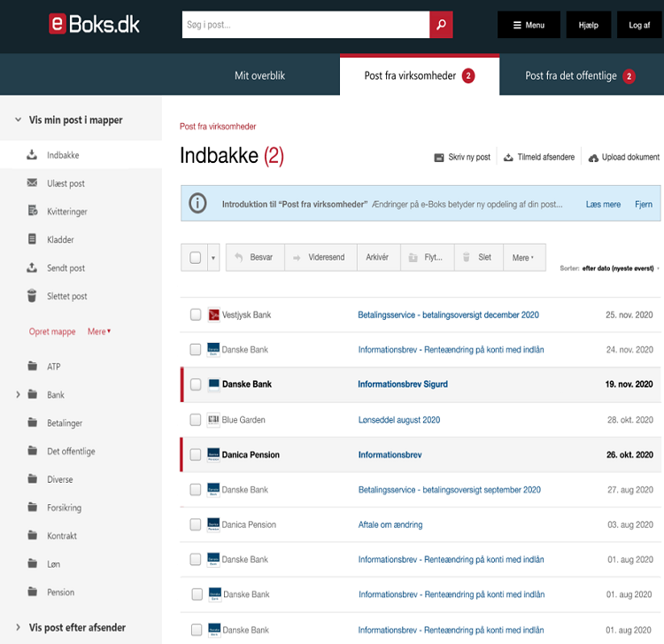
Task: Check the Danske Bank 24. nov. 2020 checkbox
Action: pos(196,350)
